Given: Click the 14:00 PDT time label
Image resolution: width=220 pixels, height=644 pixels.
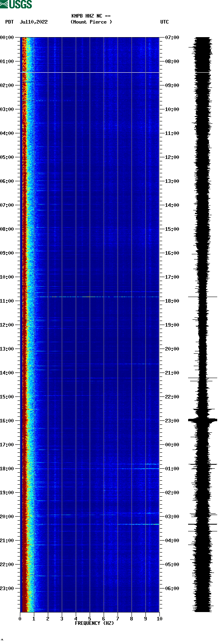Looking at the screenshot, I should click(7, 373).
